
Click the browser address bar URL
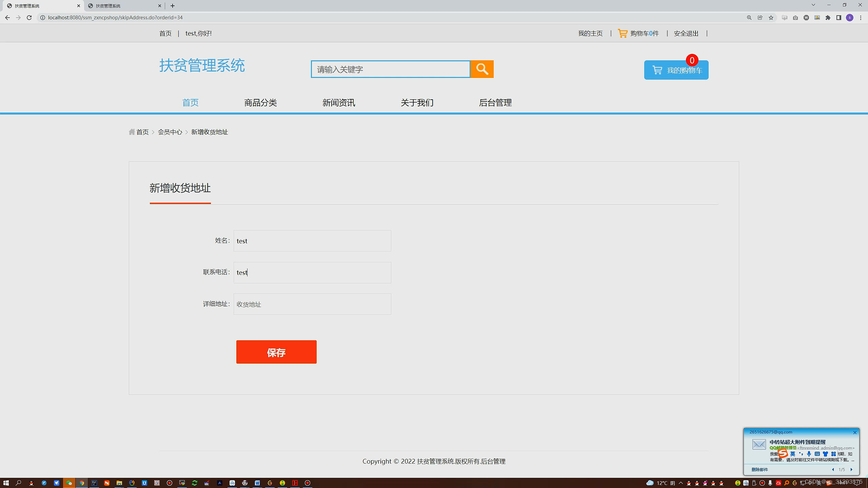(115, 18)
